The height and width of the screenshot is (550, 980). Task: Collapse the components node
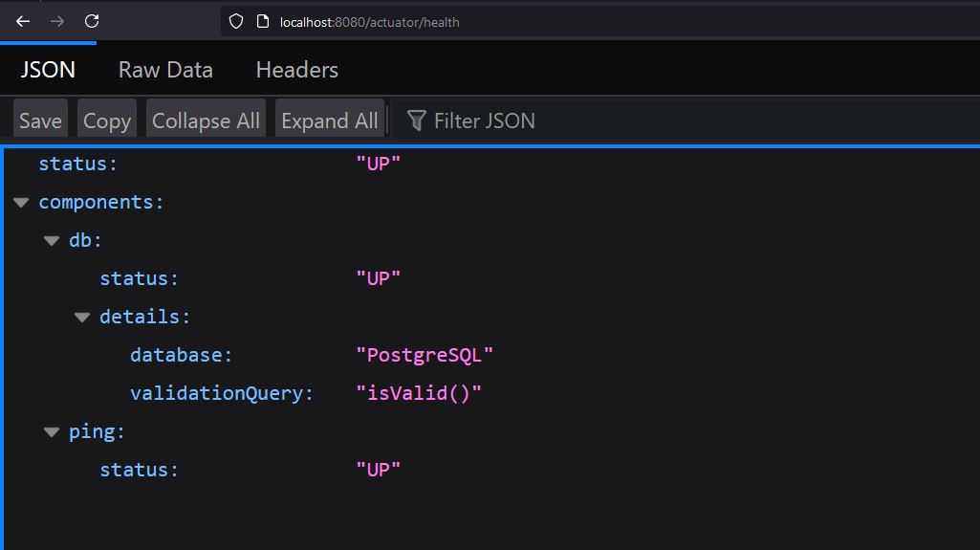pyautogui.click(x=21, y=203)
